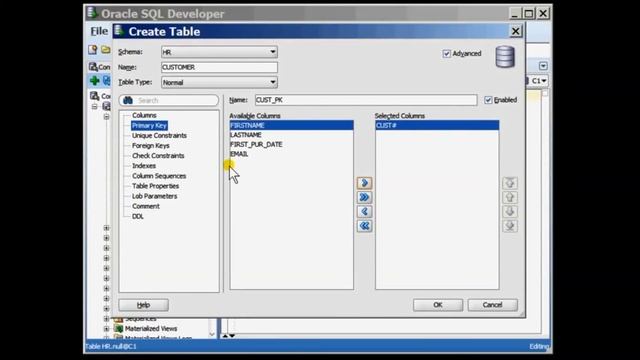Viewport: 640px width, 360px height.
Task: Click the binoculars search icon
Action: 128,100
